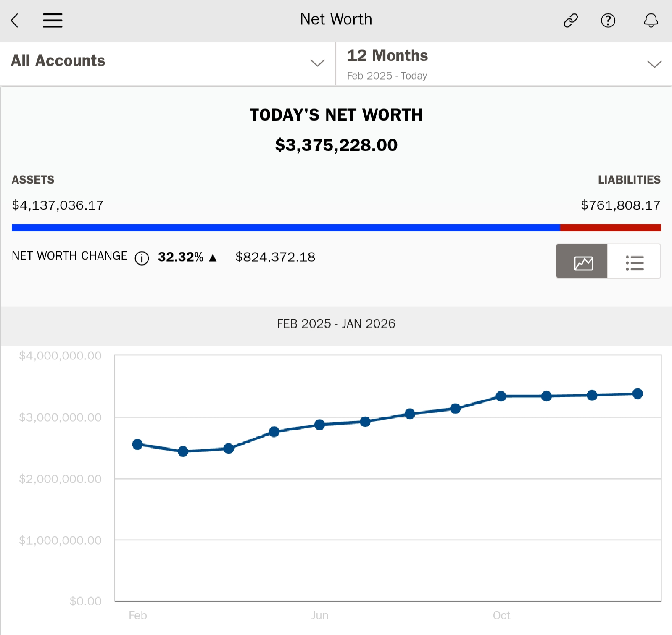672x635 pixels.
Task: Click the TODAY'S NET WORTH heading
Action: (x=336, y=115)
